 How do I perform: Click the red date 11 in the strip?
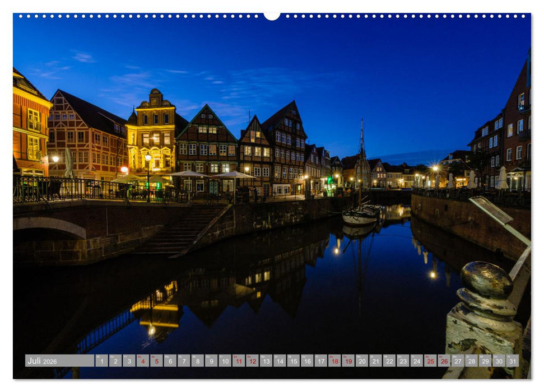(x=238, y=361)
